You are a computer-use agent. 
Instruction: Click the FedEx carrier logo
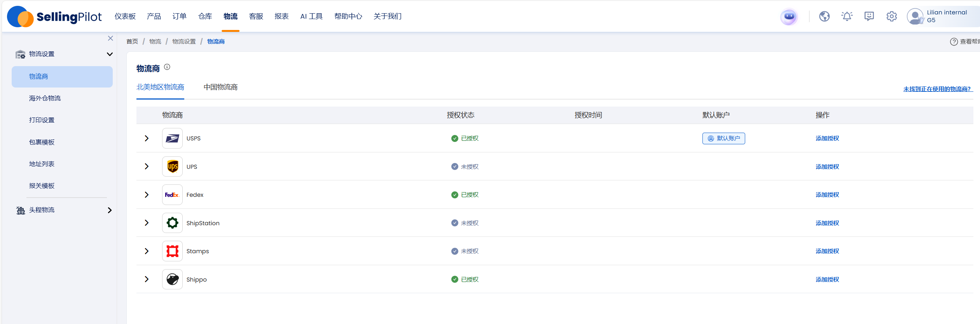pos(172,195)
